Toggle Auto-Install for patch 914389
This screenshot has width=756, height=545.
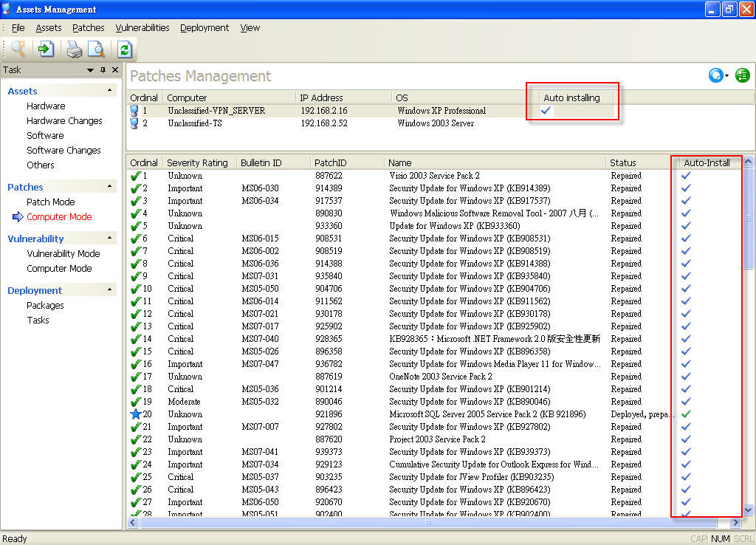686,188
